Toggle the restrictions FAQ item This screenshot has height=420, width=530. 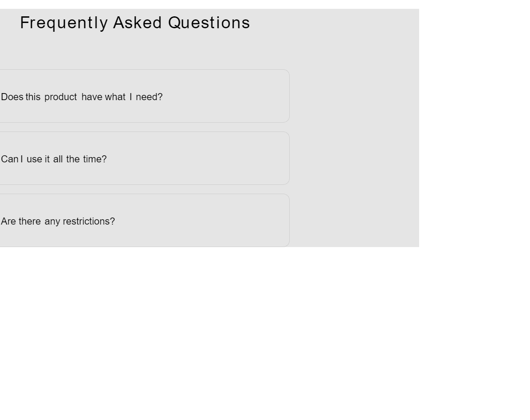click(x=177, y=221)
